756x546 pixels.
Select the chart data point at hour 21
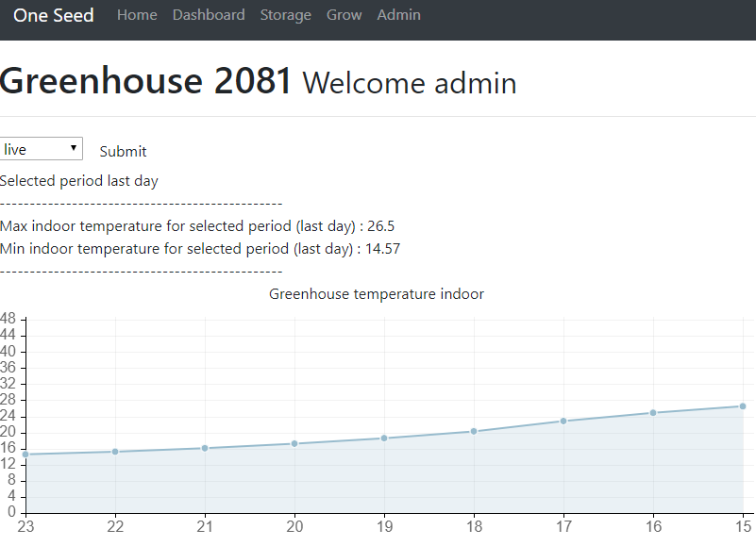coord(205,448)
